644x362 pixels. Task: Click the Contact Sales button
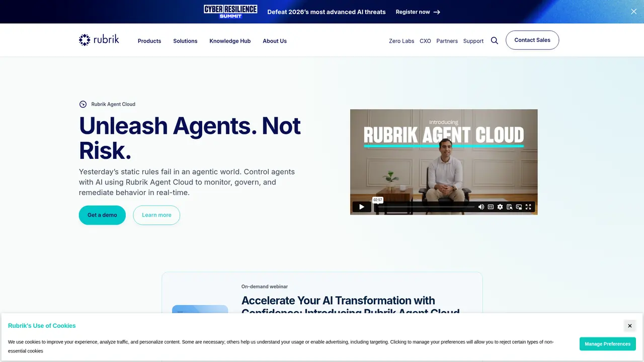click(x=532, y=40)
